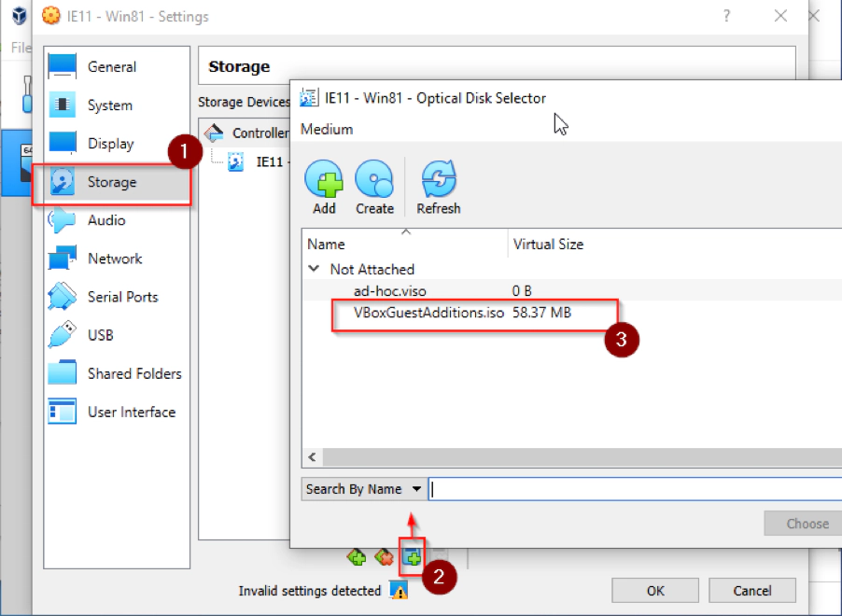Click the invalid settings warning icon
This screenshot has height=616, width=842.
tap(399, 591)
